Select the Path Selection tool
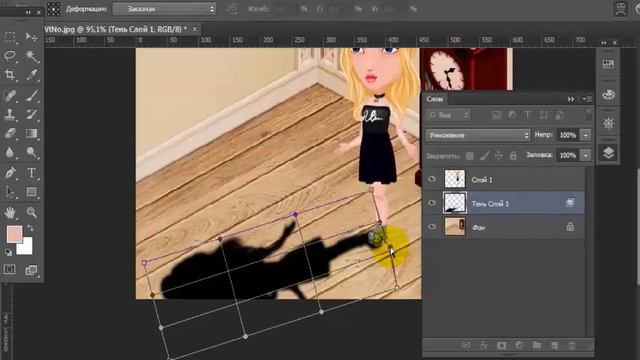 10,191
